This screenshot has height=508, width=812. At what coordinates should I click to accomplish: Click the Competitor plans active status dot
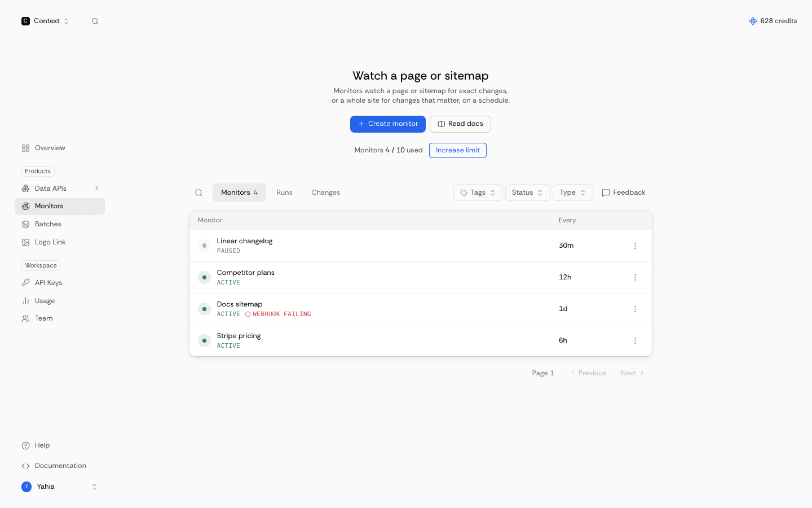click(x=204, y=278)
